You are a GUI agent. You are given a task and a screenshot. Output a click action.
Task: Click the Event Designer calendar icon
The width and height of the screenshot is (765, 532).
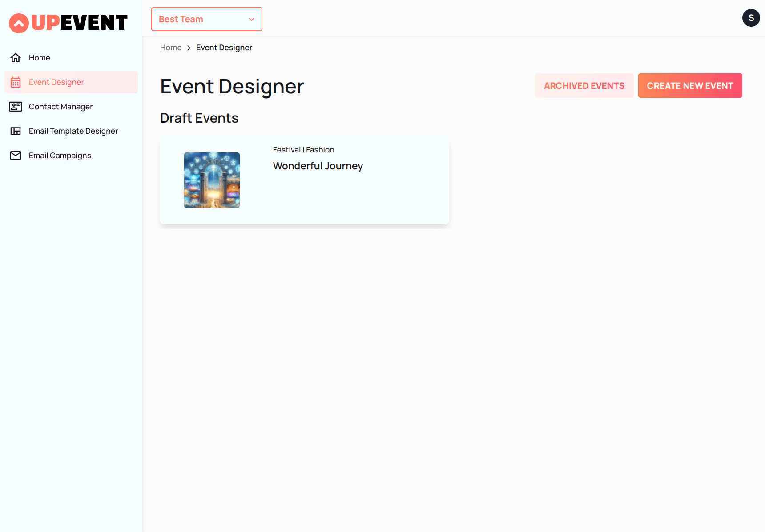[x=16, y=82]
